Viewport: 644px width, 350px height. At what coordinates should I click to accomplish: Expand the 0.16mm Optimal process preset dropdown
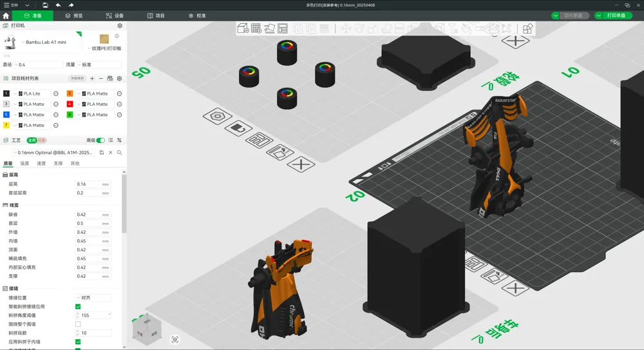[54, 153]
